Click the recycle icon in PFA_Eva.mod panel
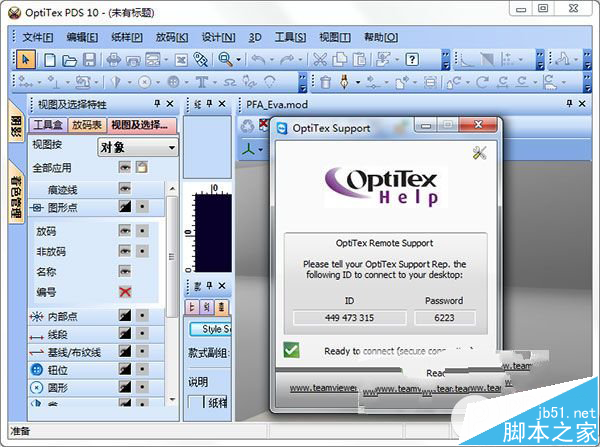 tap(248, 126)
